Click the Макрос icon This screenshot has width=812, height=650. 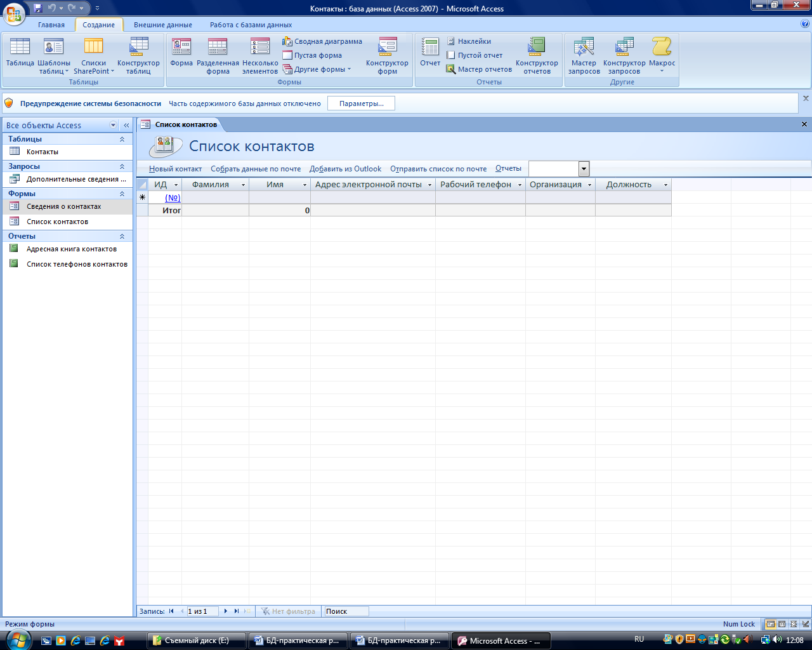point(662,56)
